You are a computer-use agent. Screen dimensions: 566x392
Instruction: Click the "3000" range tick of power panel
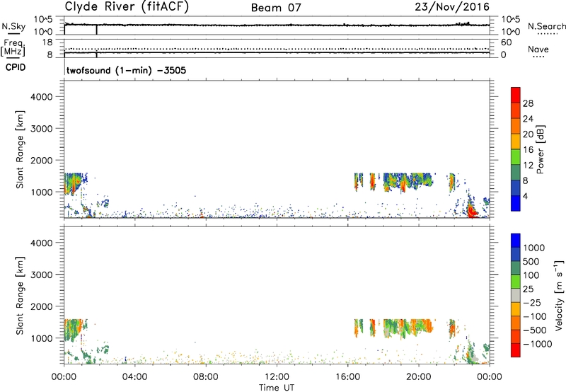[x=42, y=129]
